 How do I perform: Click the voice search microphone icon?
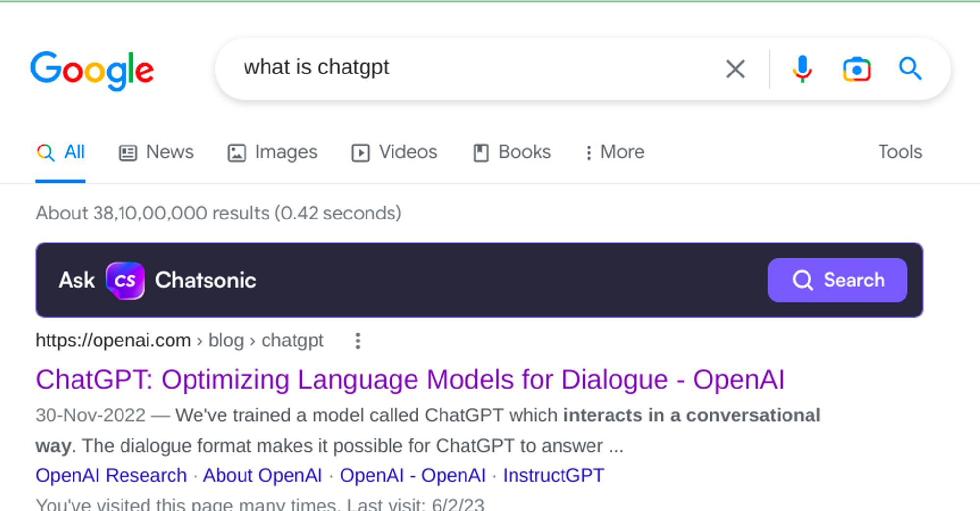801,69
